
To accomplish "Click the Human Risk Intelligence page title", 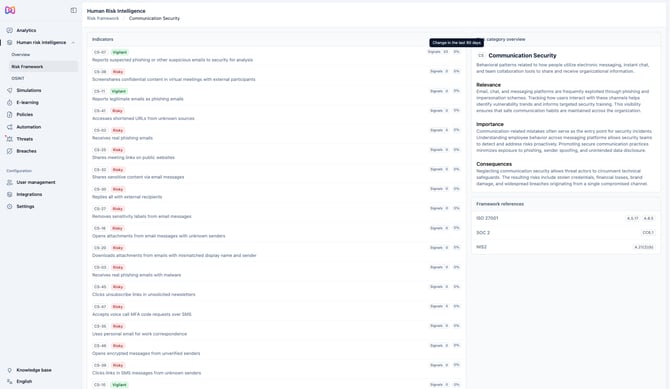I will tap(116, 11).
